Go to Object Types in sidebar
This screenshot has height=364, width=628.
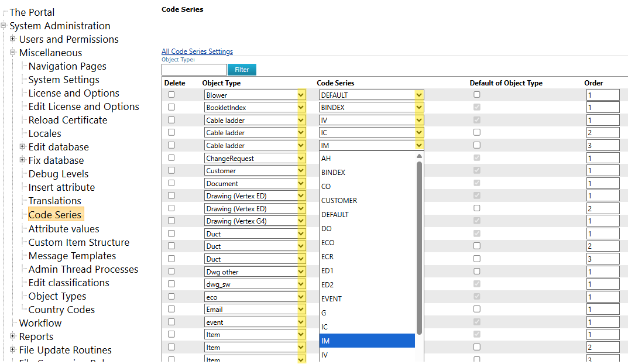[57, 296]
